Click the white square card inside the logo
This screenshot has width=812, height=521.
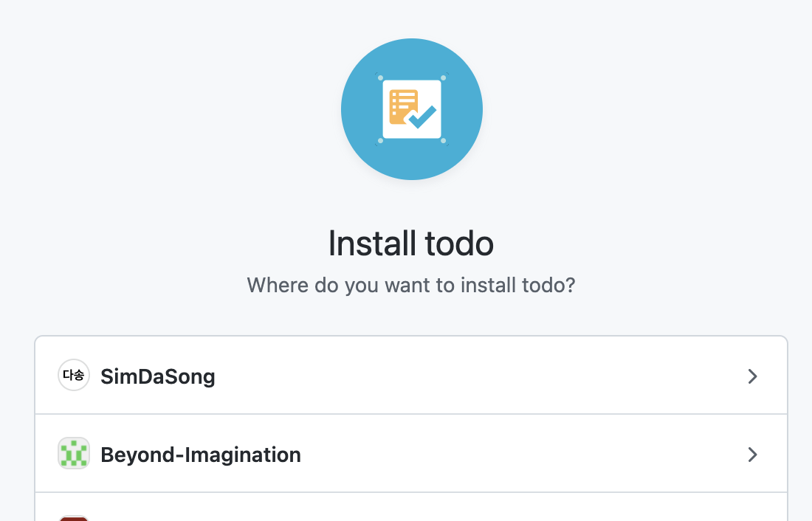(x=412, y=109)
